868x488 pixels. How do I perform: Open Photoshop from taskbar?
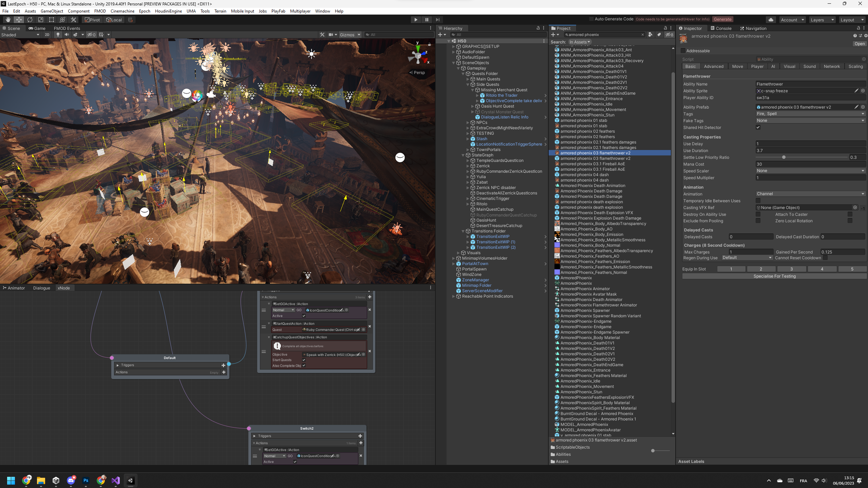tap(86, 480)
